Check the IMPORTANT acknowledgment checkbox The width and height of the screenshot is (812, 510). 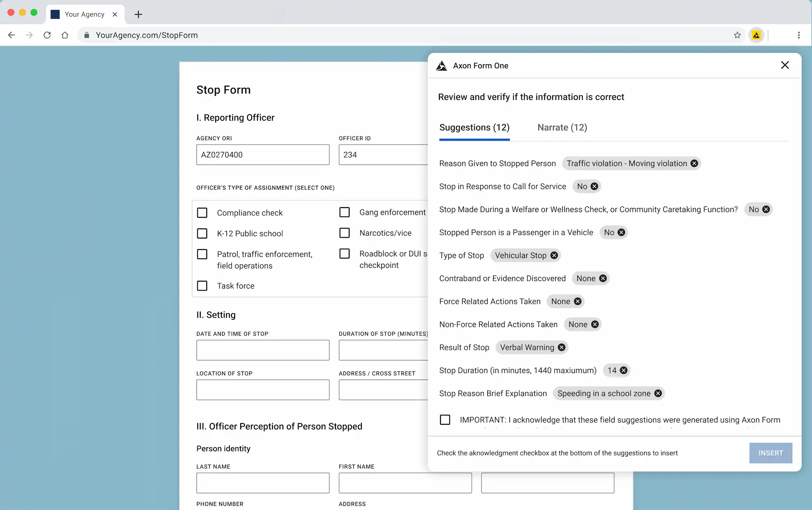click(445, 420)
